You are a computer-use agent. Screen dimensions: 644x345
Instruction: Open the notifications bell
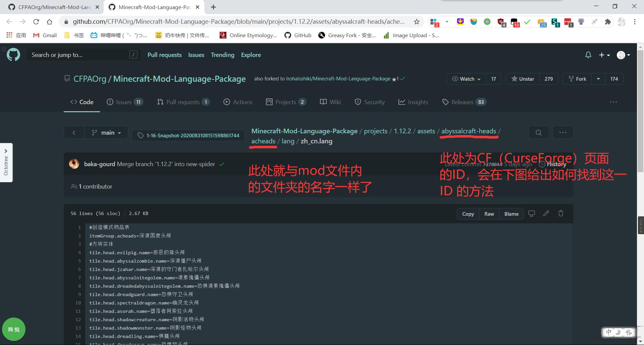[588, 55]
